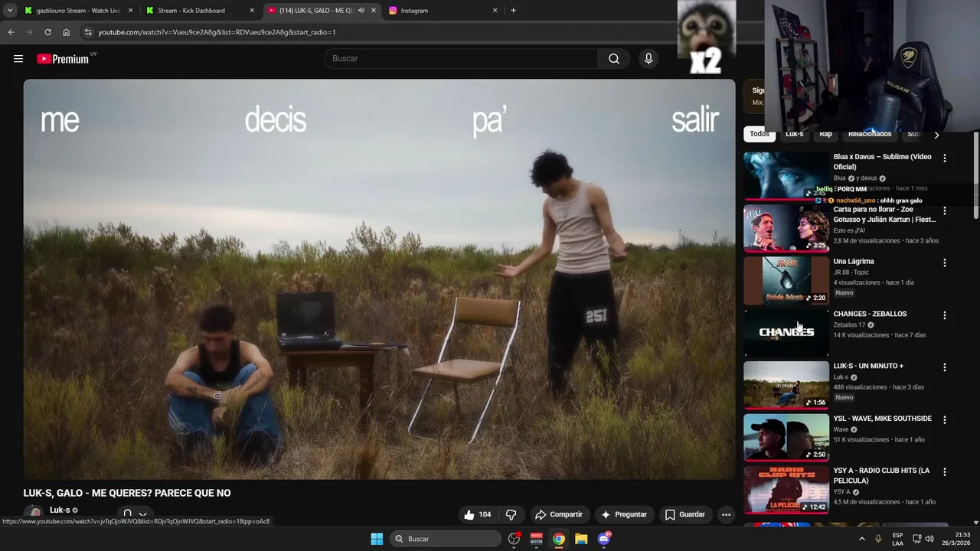The width and height of the screenshot is (980, 551).
Task: Start voice search with the microphone icon
Action: pos(648,59)
